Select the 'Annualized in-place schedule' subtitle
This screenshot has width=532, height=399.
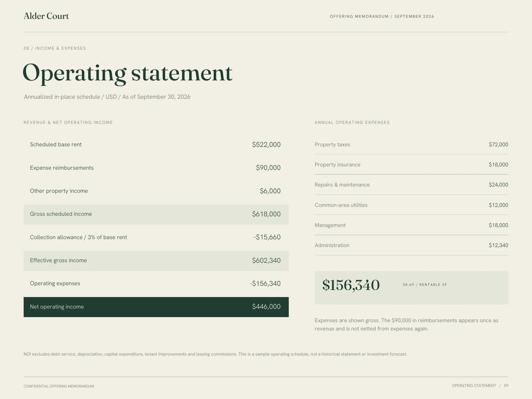point(107,97)
